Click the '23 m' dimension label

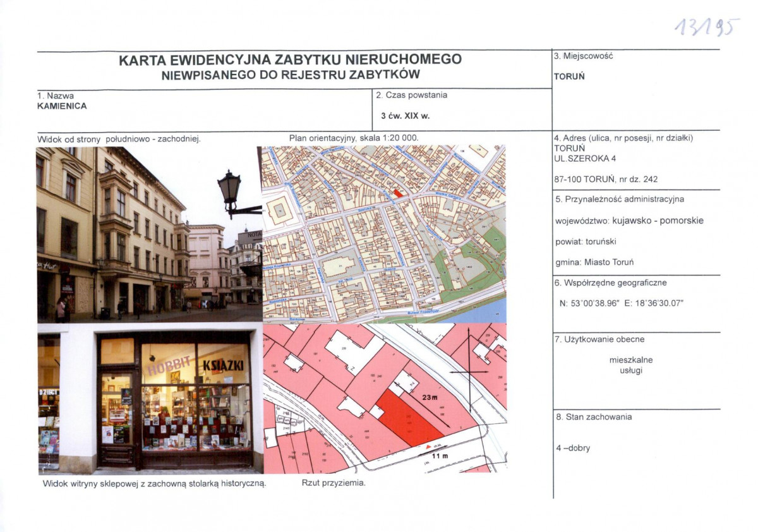click(431, 397)
